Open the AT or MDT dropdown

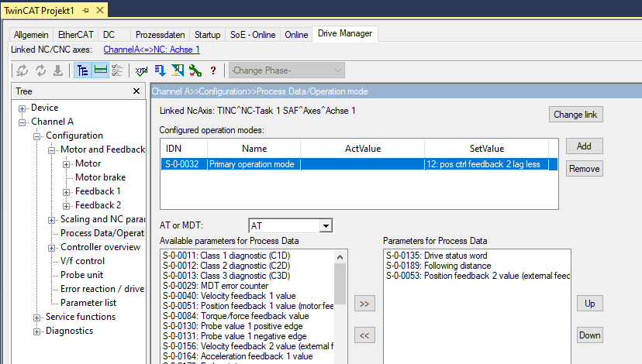(x=326, y=225)
